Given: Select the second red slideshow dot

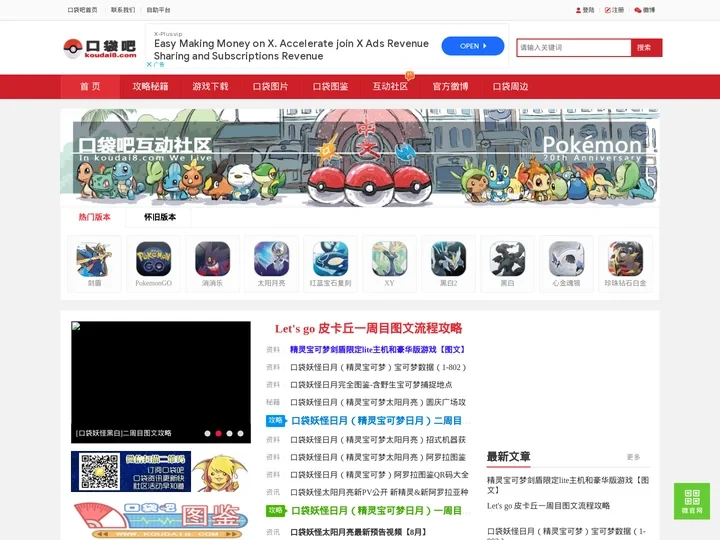Looking at the screenshot, I should pyautogui.click(x=219, y=433).
